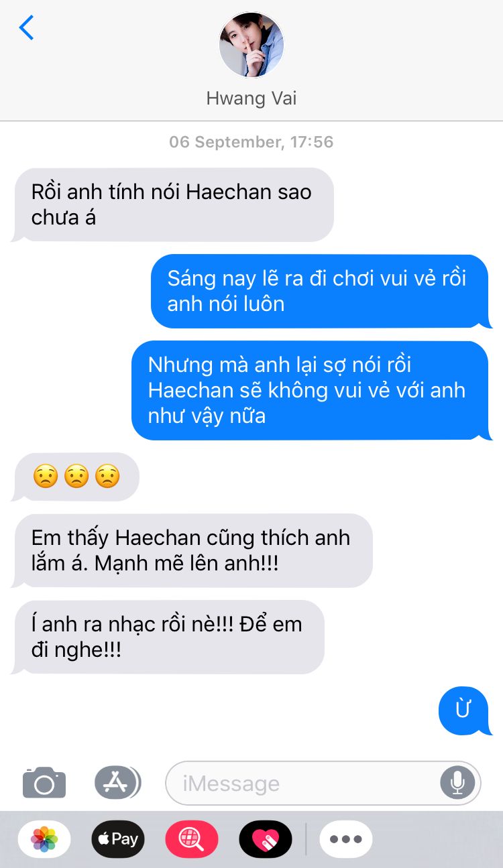503x868 pixels.
Task: Tap message "Í anh ra nhạc rồi nè"
Action: click(x=168, y=637)
